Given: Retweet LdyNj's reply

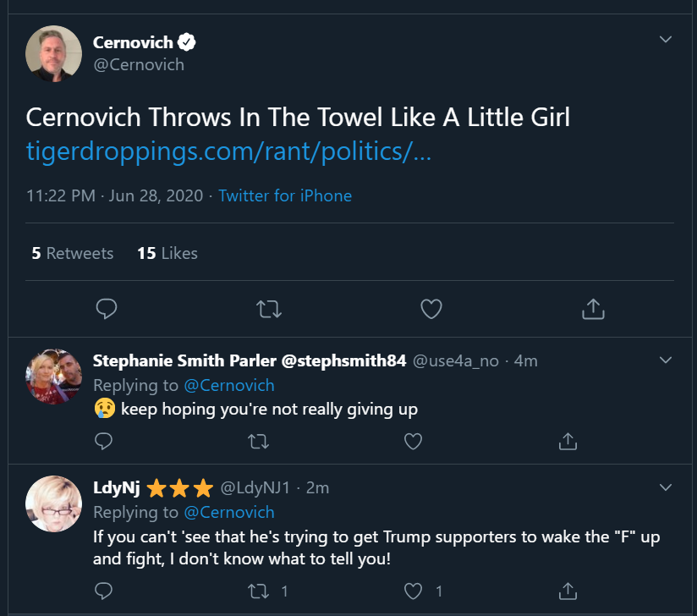Looking at the screenshot, I should tap(257, 590).
